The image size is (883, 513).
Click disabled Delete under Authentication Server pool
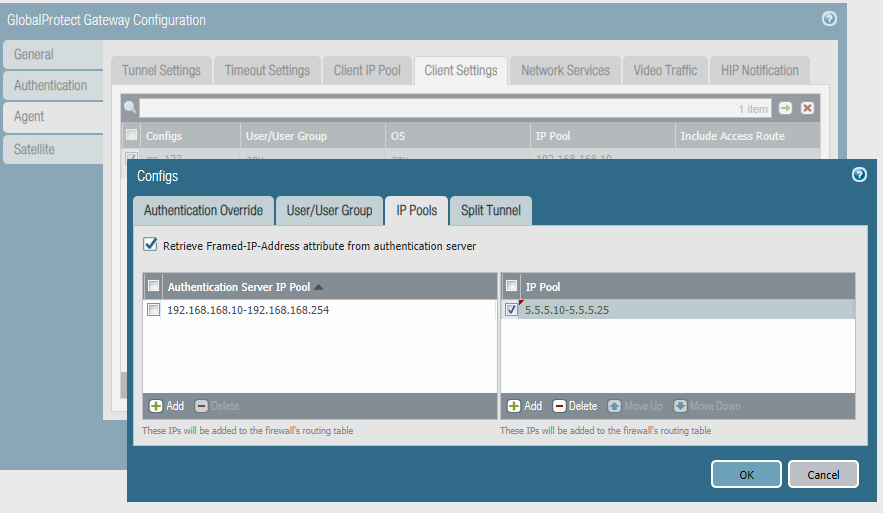point(217,406)
